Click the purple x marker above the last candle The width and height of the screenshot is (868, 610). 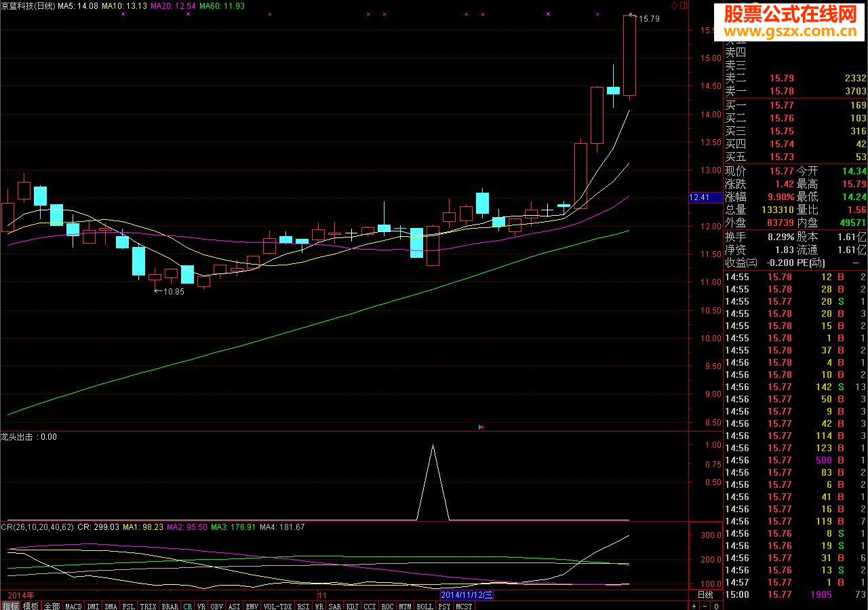coord(597,14)
